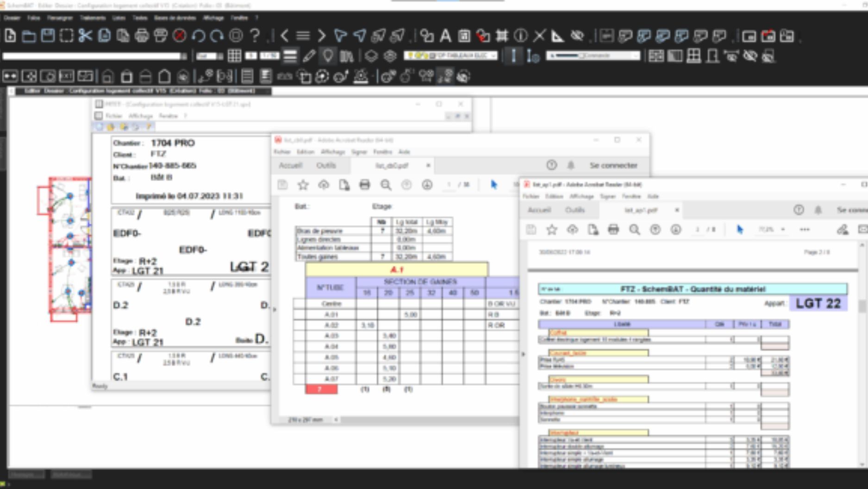The height and width of the screenshot is (489, 868).
Task: Click the print icon in lst_ap1.pdf window
Action: pos(613,229)
